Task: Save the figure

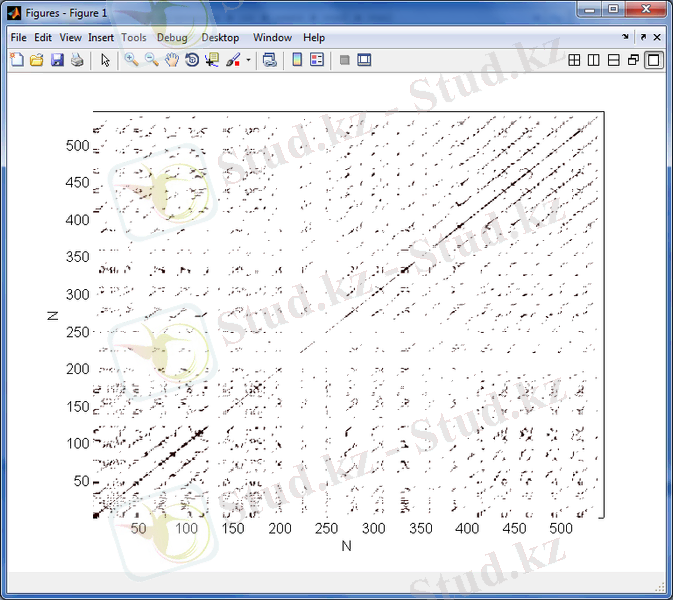Action: 57,60
